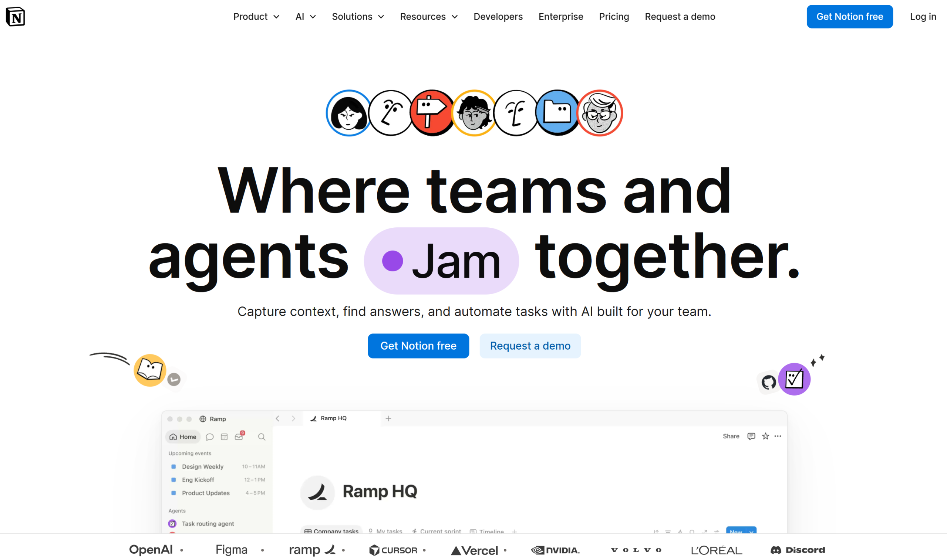This screenshot has width=947, height=560.
Task: Click the purple checkbox agent icon
Action: point(794,379)
